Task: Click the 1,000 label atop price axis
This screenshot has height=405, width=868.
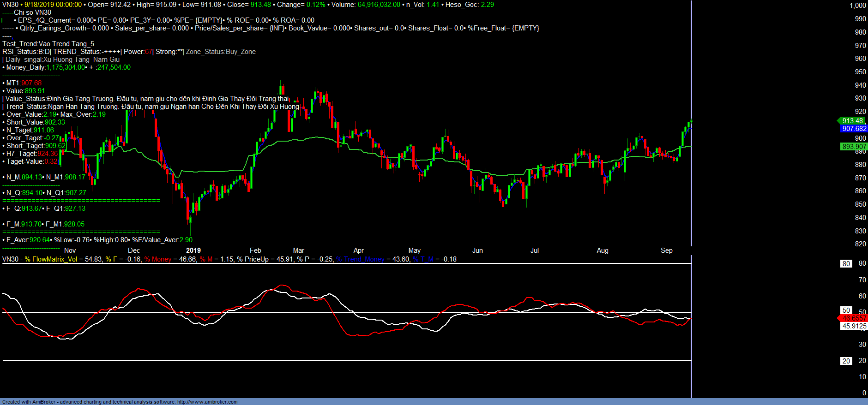Action: tap(857, 6)
